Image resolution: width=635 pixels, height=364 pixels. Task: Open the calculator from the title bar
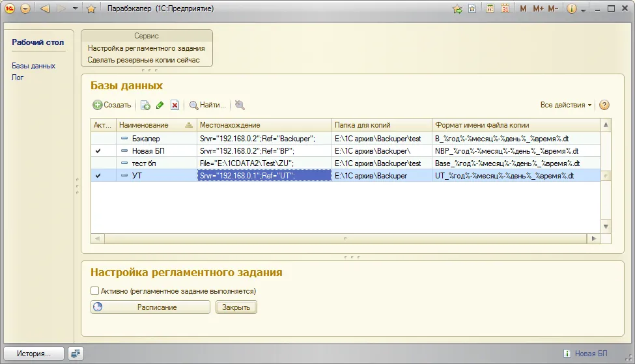click(488, 9)
